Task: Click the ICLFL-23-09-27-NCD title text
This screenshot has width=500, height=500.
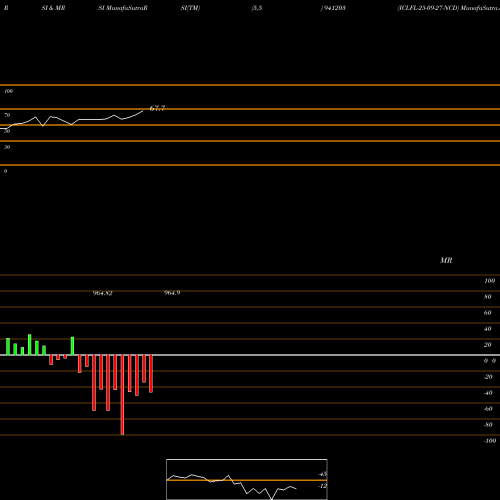Action: 428,8
